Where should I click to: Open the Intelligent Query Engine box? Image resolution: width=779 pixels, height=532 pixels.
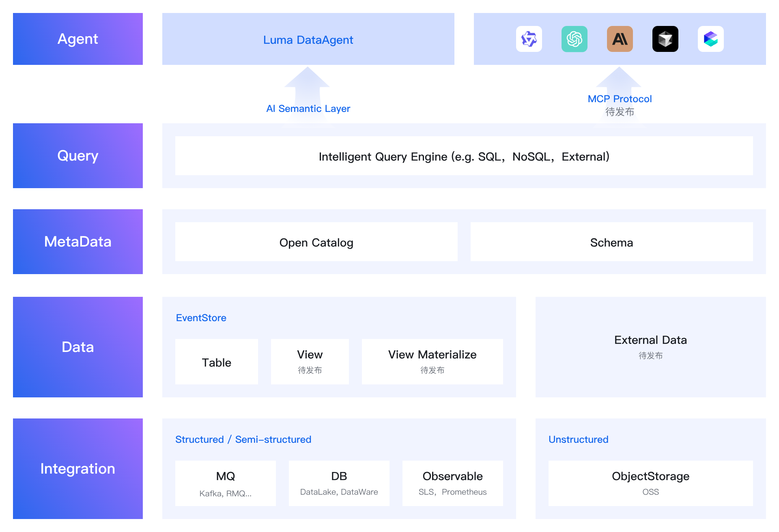pyautogui.click(x=464, y=156)
